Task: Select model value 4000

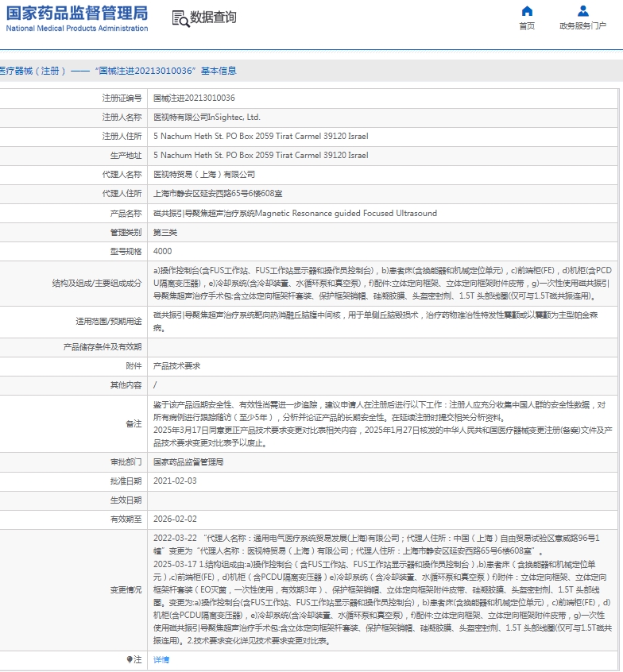Action: tap(162, 251)
